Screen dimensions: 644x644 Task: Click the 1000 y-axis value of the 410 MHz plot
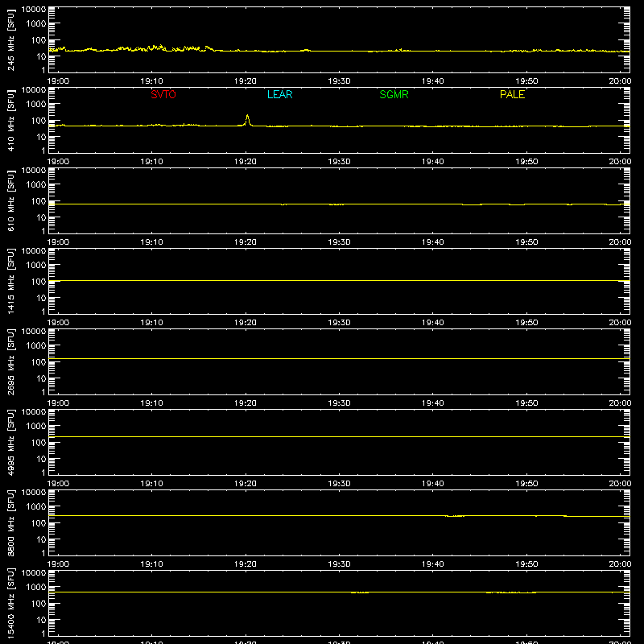click(36, 105)
